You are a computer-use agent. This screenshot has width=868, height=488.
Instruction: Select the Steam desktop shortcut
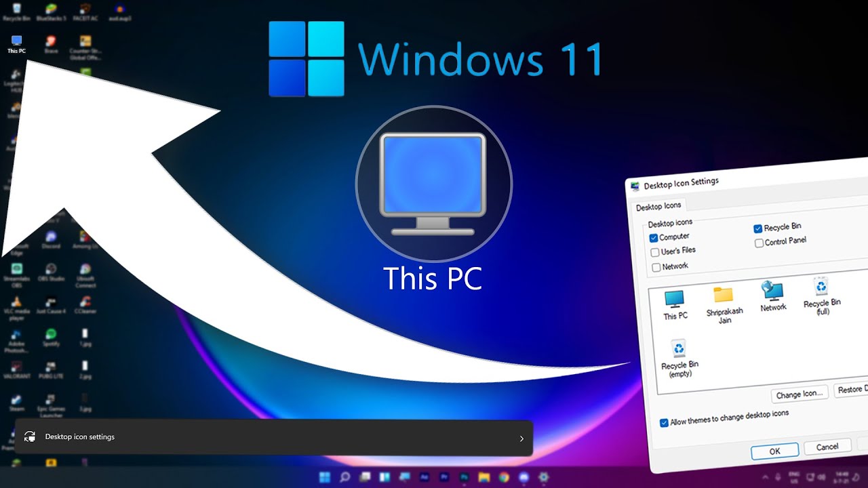coord(17,403)
